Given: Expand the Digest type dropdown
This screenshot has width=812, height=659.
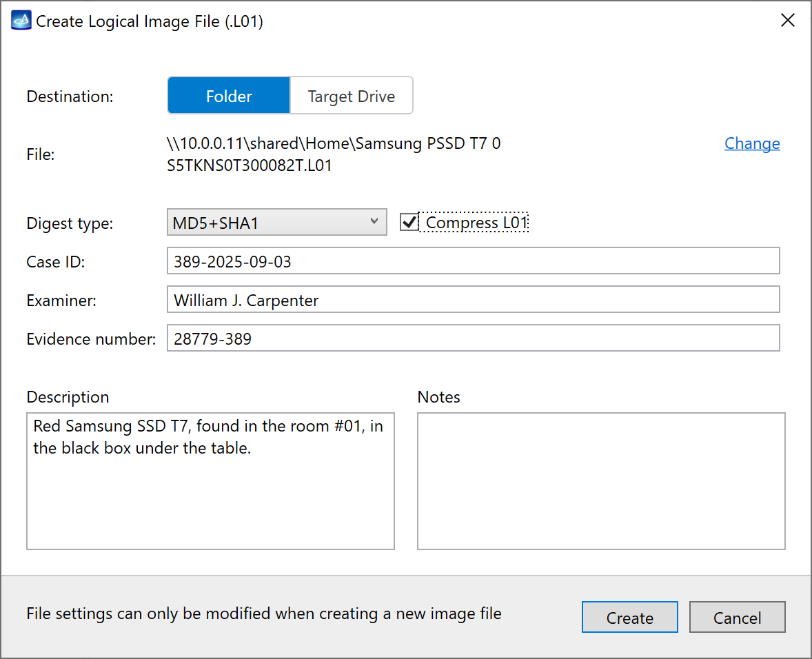Looking at the screenshot, I should tap(276, 222).
